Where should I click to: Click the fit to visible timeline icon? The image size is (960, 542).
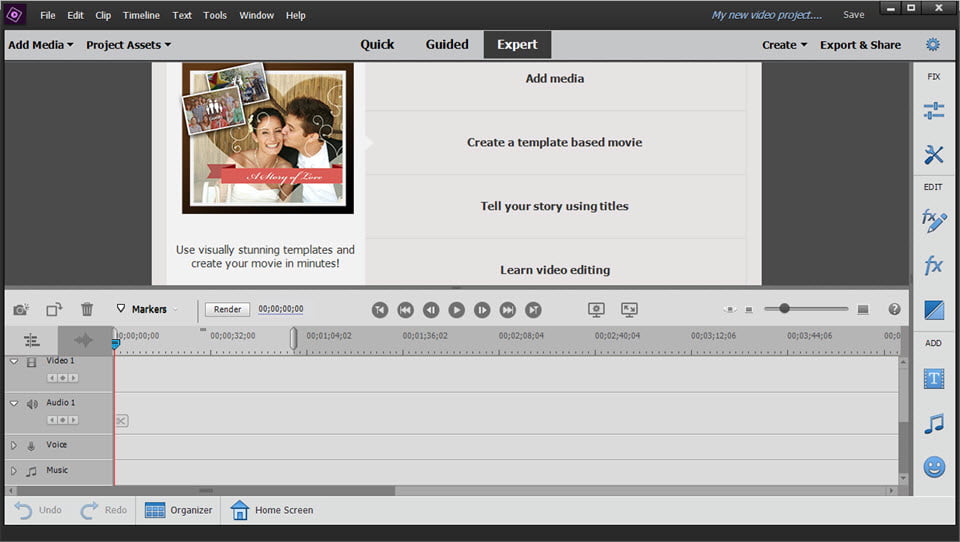pyautogui.click(x=729, y=309)
